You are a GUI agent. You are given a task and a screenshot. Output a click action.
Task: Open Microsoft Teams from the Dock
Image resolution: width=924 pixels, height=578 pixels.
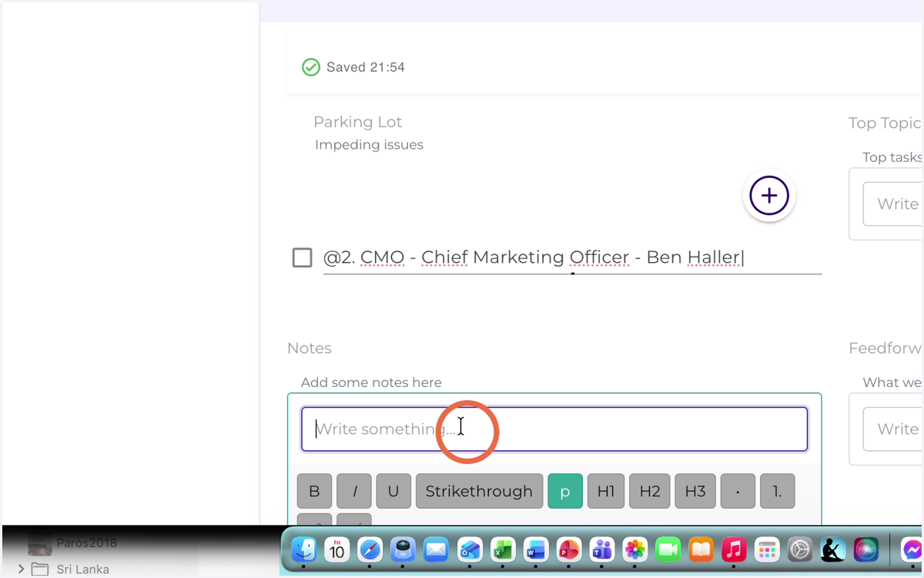[x=602, y=549]
